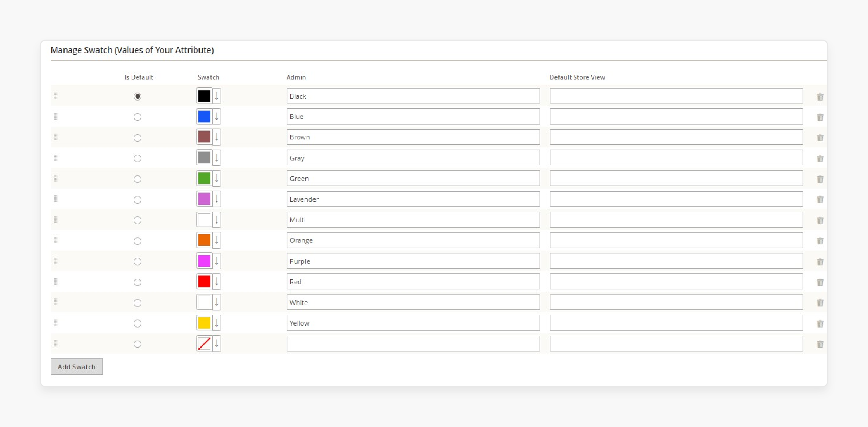Grab the drag handle of Purple row

56,261
